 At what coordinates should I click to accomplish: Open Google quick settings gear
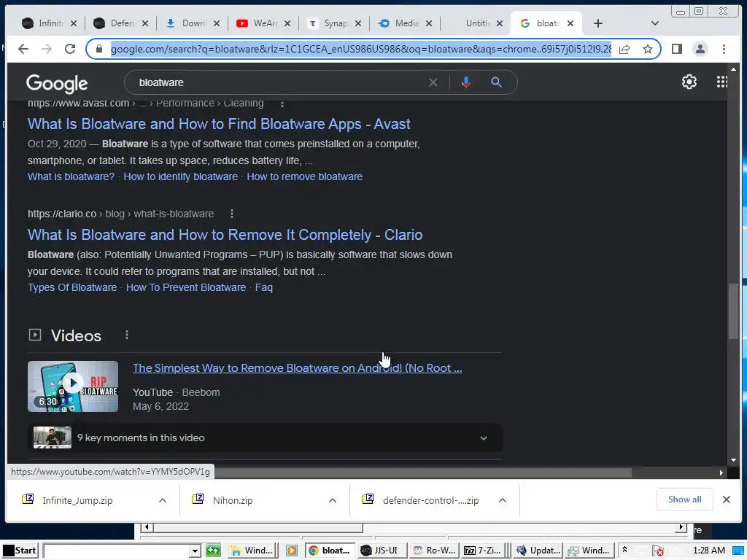pos(689,82)
